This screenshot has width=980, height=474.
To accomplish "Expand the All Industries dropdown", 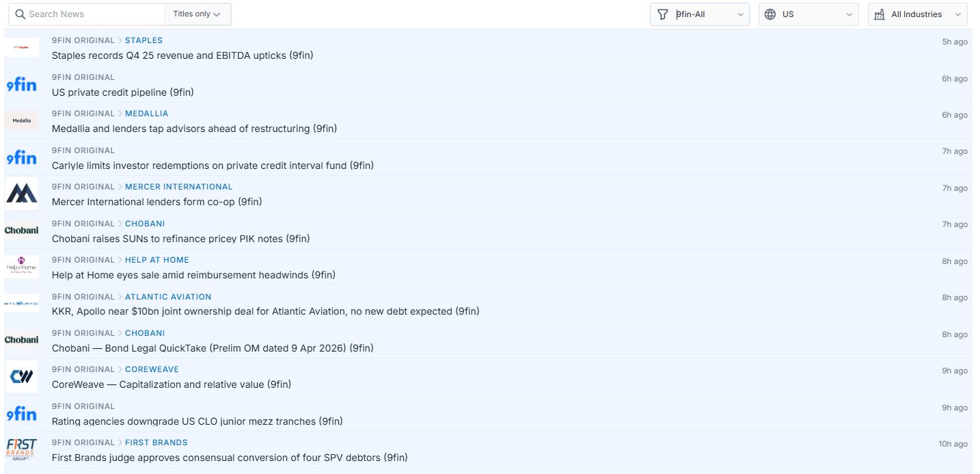I will point(918,14).
